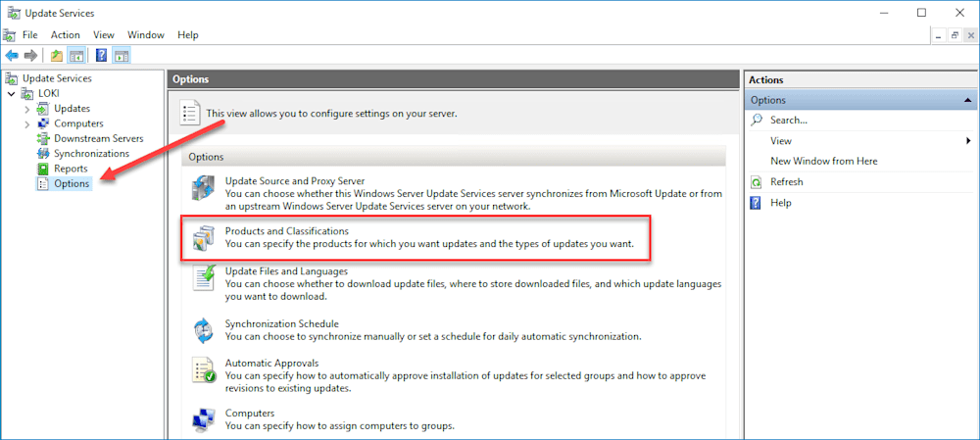Image resolution: width=980 pixels, height=440 pixels.
Task: Click Help text in the Actions pane
Action: tap(781, 203)
